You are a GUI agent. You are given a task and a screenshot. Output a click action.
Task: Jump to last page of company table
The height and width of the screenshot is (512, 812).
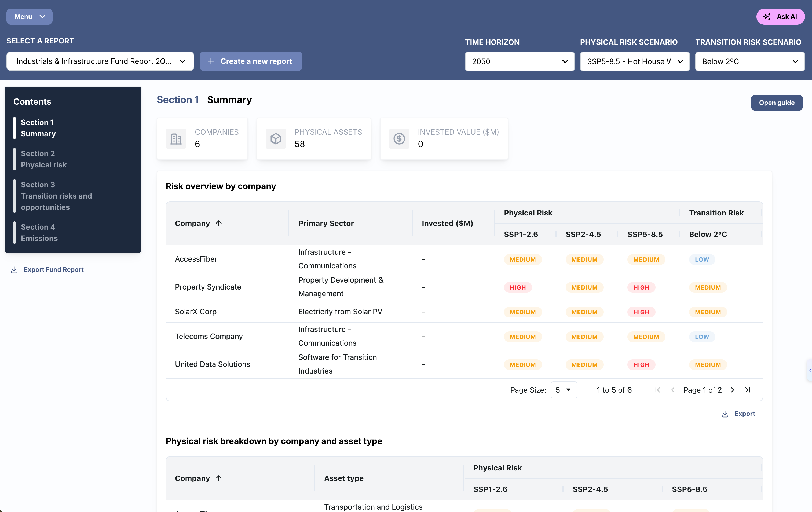pos(748,390)
